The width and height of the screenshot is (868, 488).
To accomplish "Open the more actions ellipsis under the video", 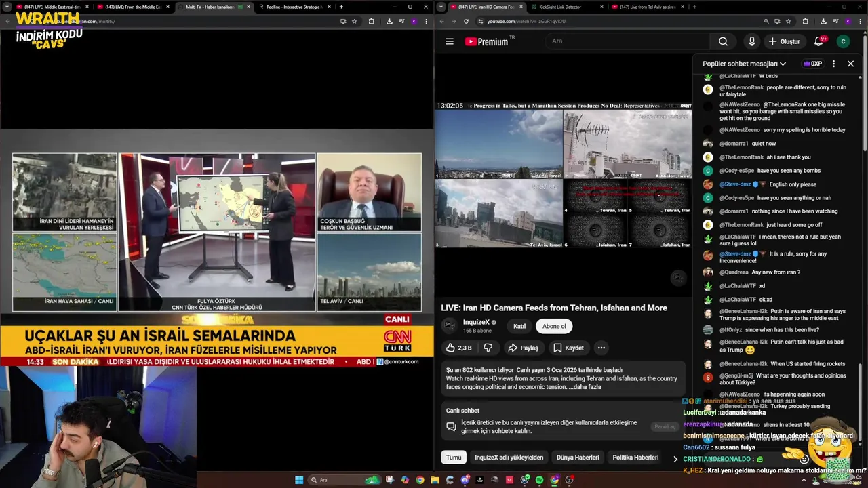I will click(601, 348).
